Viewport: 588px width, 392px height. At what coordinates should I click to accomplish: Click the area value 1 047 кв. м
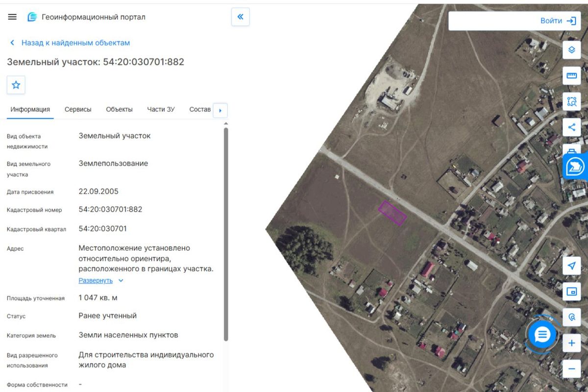(98, 297)
